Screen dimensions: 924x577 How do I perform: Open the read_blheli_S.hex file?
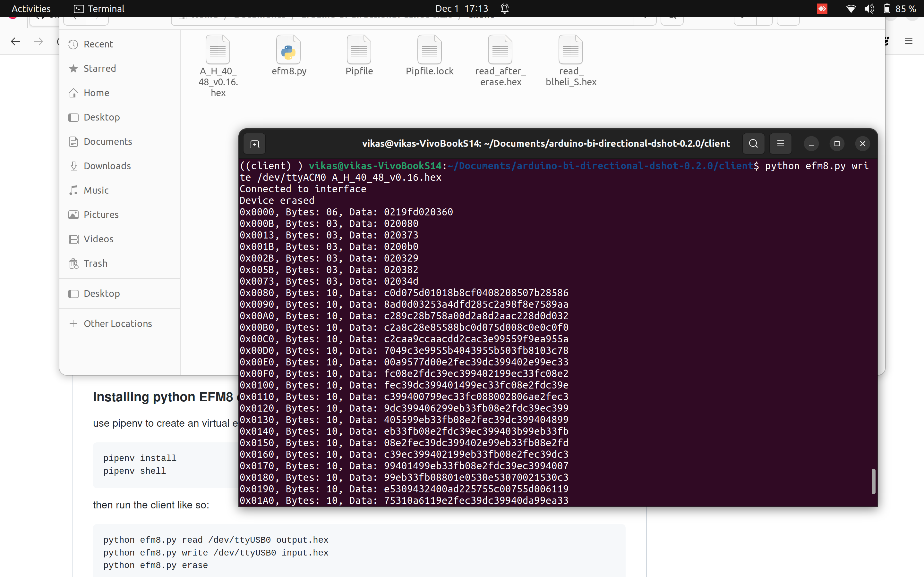point(570,50)
